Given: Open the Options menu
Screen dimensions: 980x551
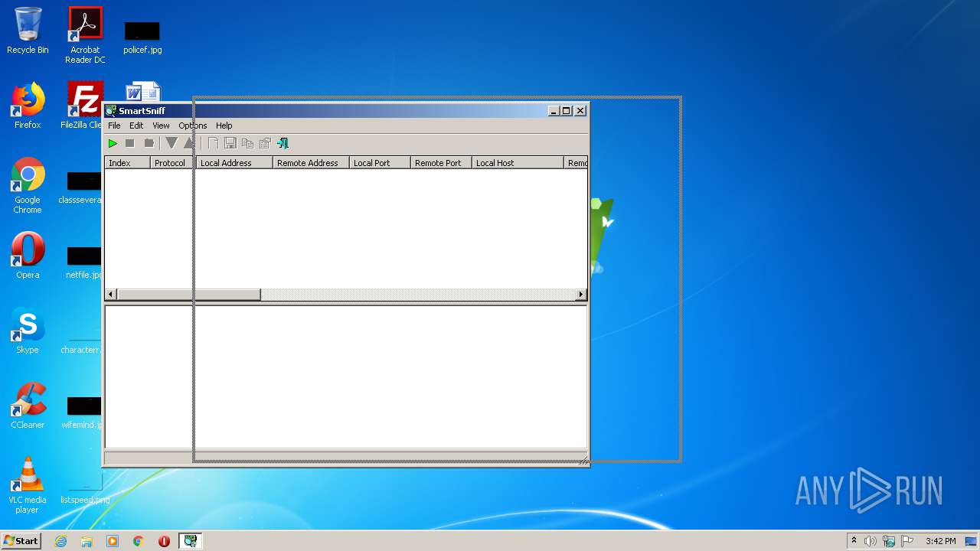Looking at the screenshot, I should pos(193,126).
